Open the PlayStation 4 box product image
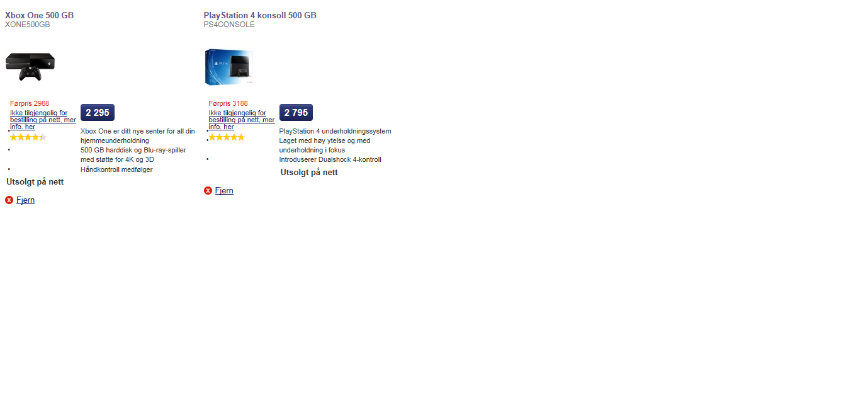This screenshot has width=868, height=417. point(229,67)
